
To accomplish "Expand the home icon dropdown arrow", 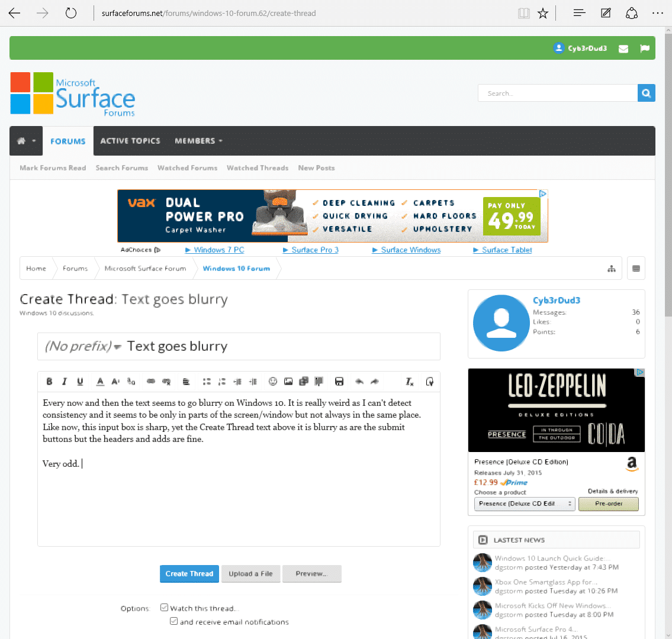I will tap(33, 141).
